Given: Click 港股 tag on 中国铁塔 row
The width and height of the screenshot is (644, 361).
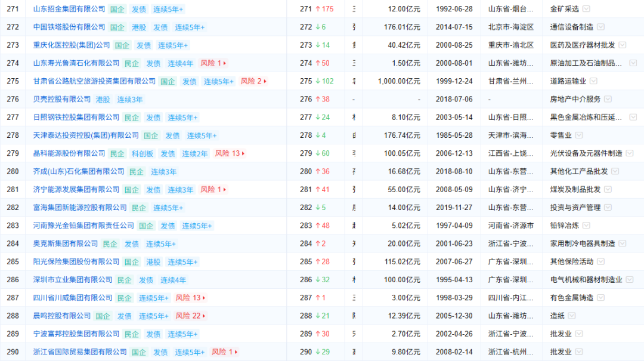Looking at the screenshot, I should click(x=139, y=27).
